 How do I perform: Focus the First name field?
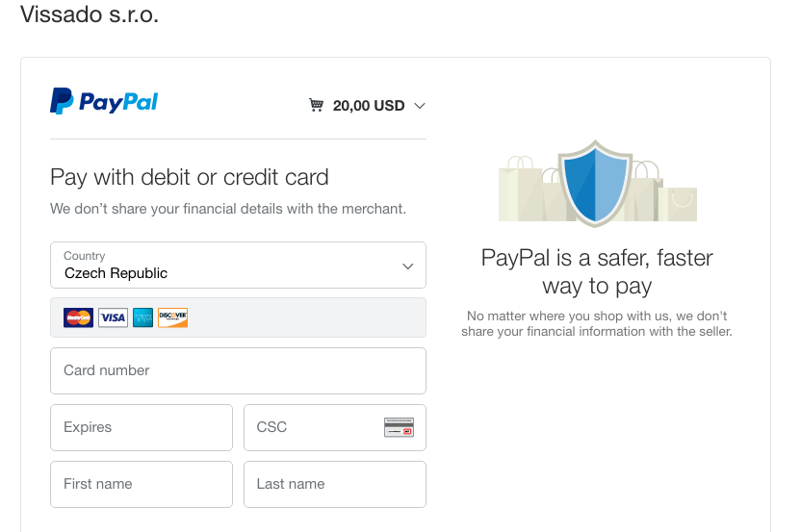pos(142,484)
